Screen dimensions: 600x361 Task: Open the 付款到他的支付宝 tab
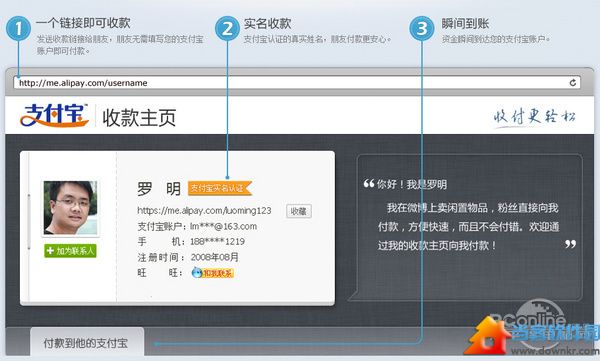pos(87,342)
